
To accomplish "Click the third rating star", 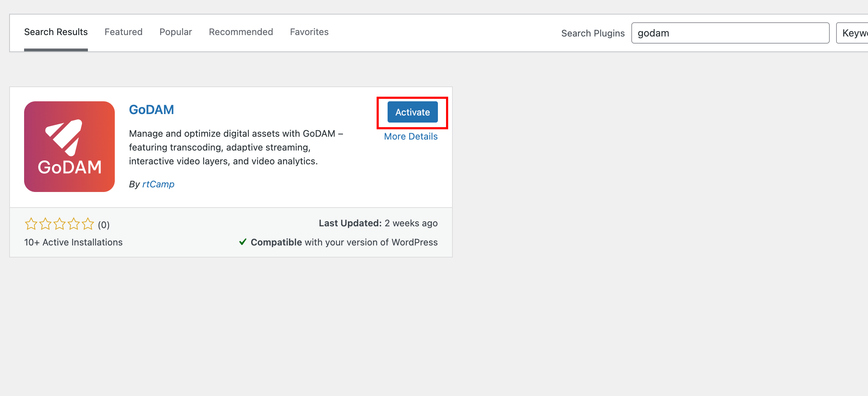I will pos(59,224).
